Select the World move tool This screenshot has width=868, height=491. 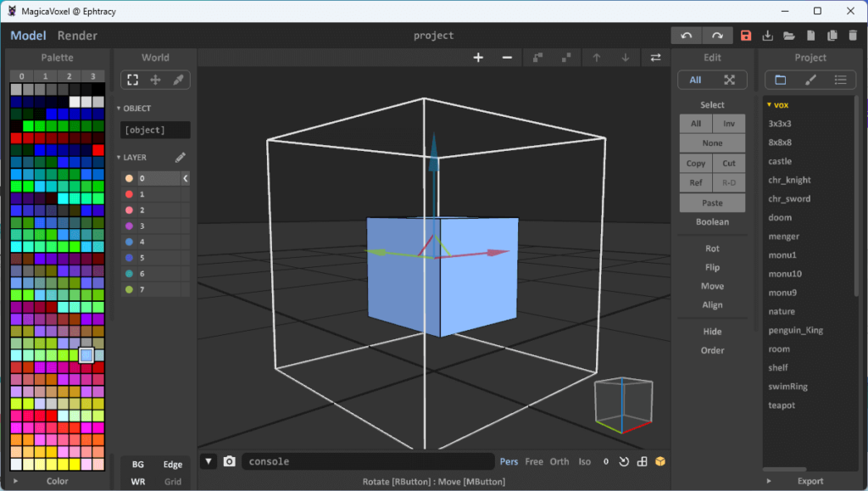coord(156,80)
